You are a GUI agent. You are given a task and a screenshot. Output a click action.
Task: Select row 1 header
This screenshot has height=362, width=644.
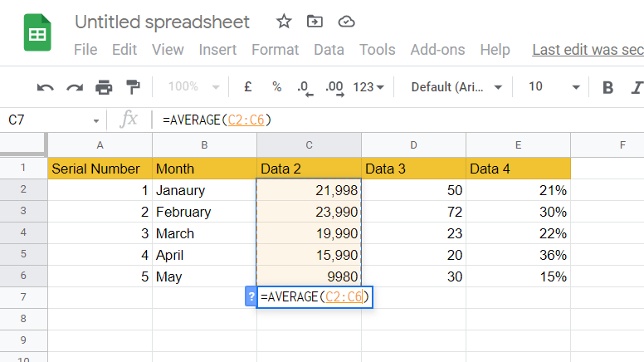(x=23, y=168)
